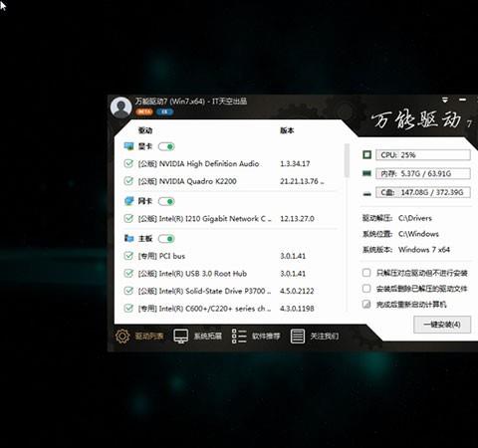Screen dimensions: 478x448
Task: Click version number 1.3.34.17
Action: click(x=295, y=163)
